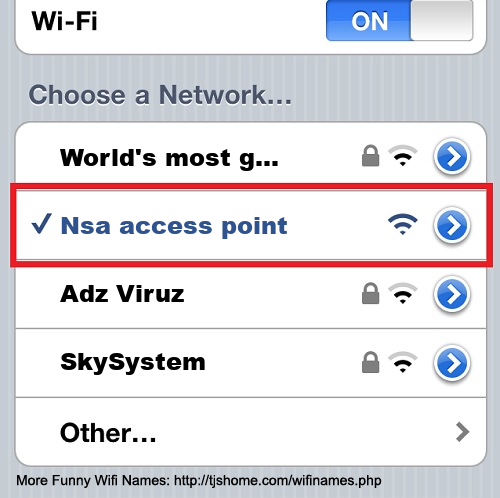
Task: Click signal strength icon for Nsa access point
Action: [403, 224]
